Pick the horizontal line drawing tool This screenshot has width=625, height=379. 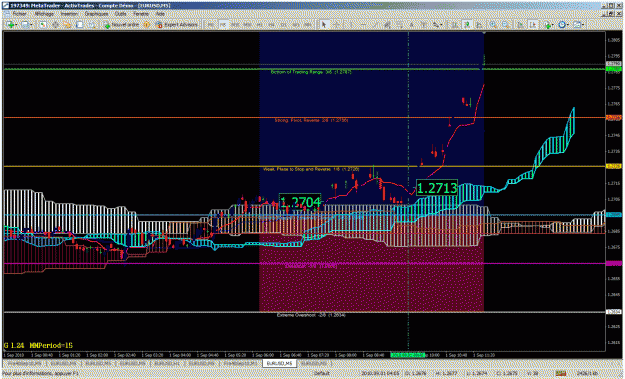click(363, 25)
